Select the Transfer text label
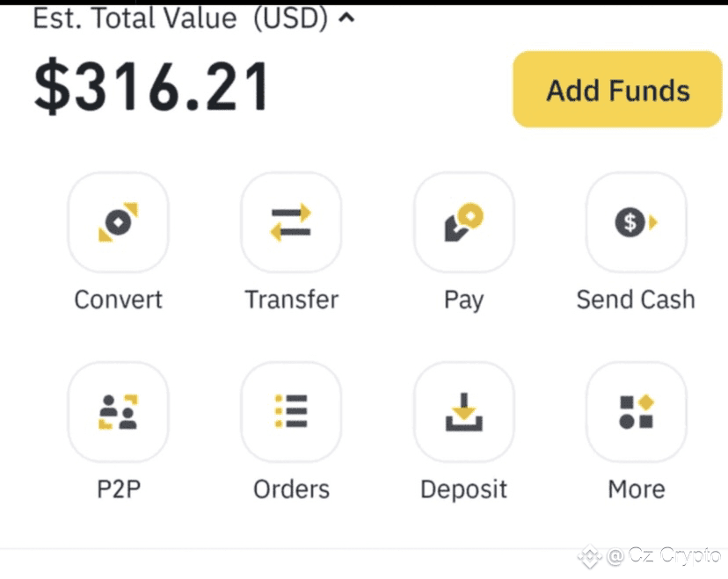The image size is (728, 579). tap(292, 300)
